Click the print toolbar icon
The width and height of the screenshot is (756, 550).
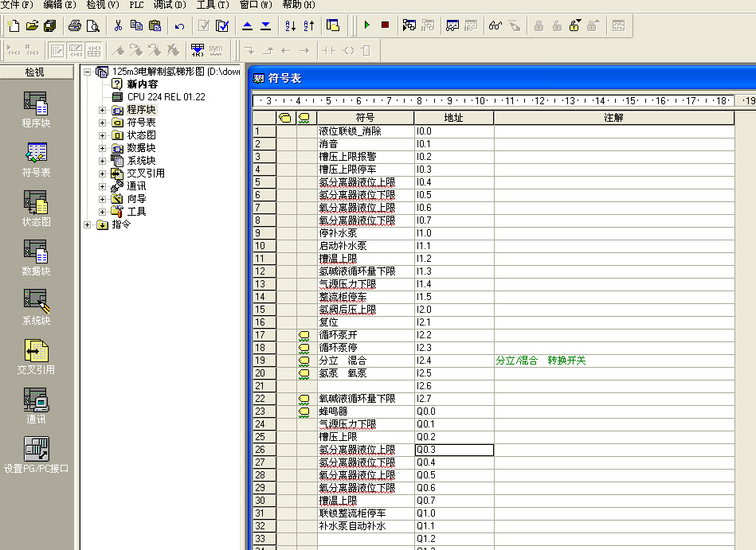coord(75,25)
